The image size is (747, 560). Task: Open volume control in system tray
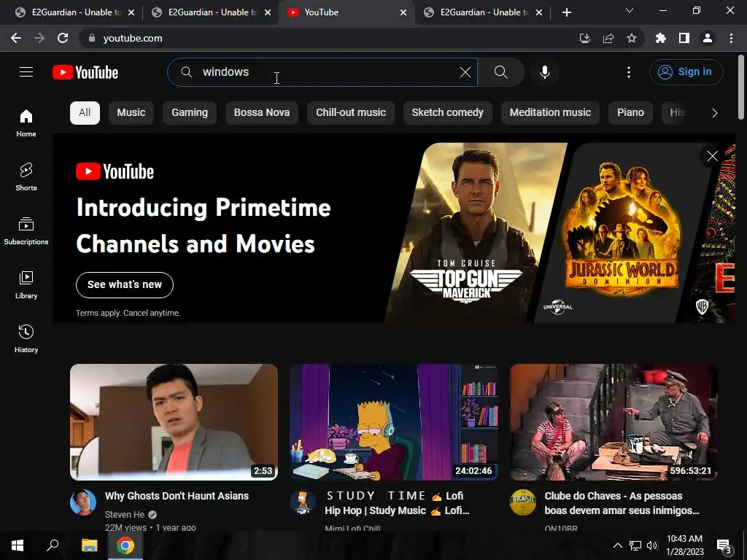tap(652, 545)
